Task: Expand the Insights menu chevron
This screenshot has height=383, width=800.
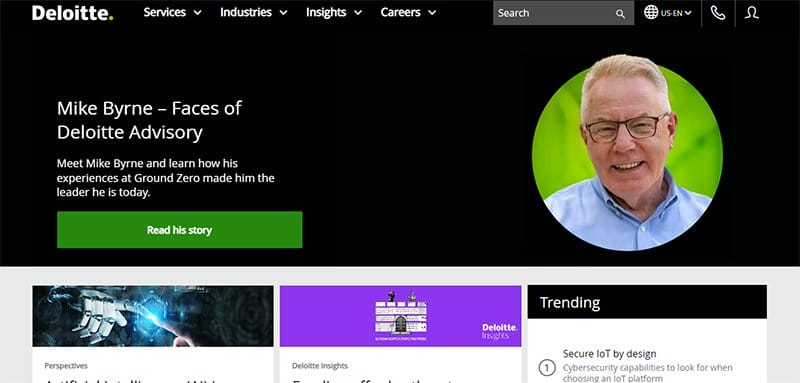Action: pos(358,13)
